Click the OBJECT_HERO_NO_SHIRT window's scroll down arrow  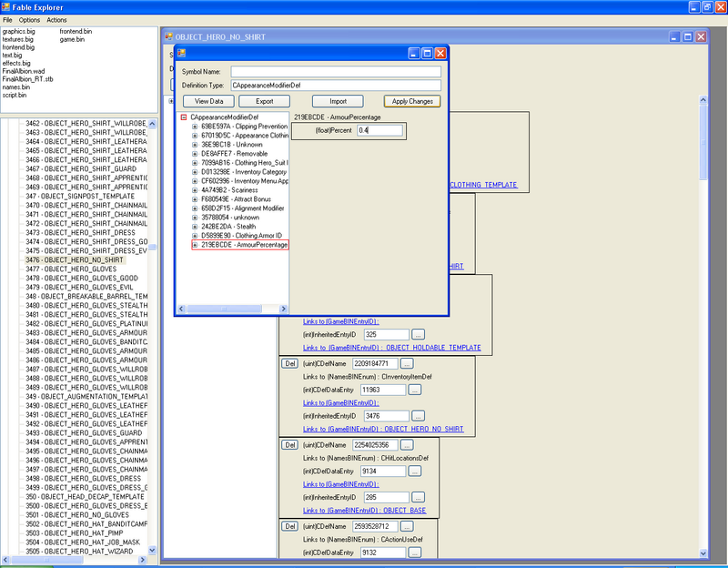703,553
